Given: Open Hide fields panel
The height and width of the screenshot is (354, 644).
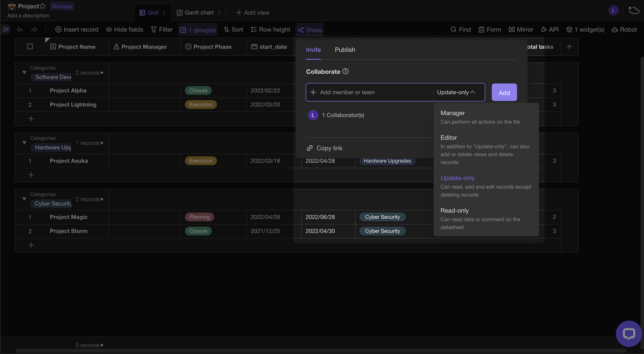Looking at the screenshot, I should [x=125, y=29].
